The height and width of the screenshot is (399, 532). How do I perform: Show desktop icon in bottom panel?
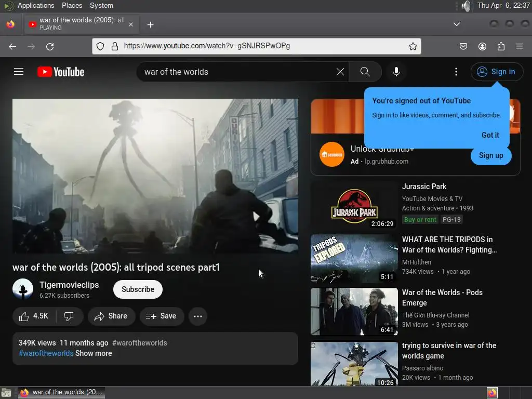coord(6,393)
